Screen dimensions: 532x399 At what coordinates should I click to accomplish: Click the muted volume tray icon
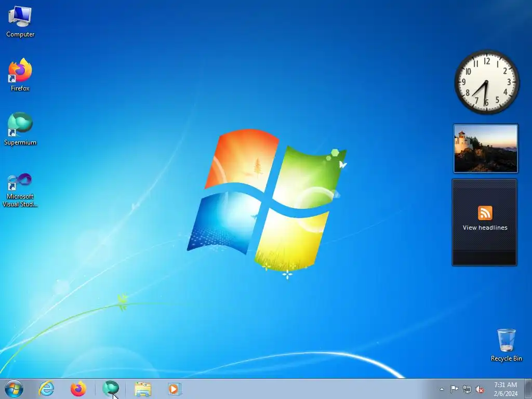click(x=480, y=389)
